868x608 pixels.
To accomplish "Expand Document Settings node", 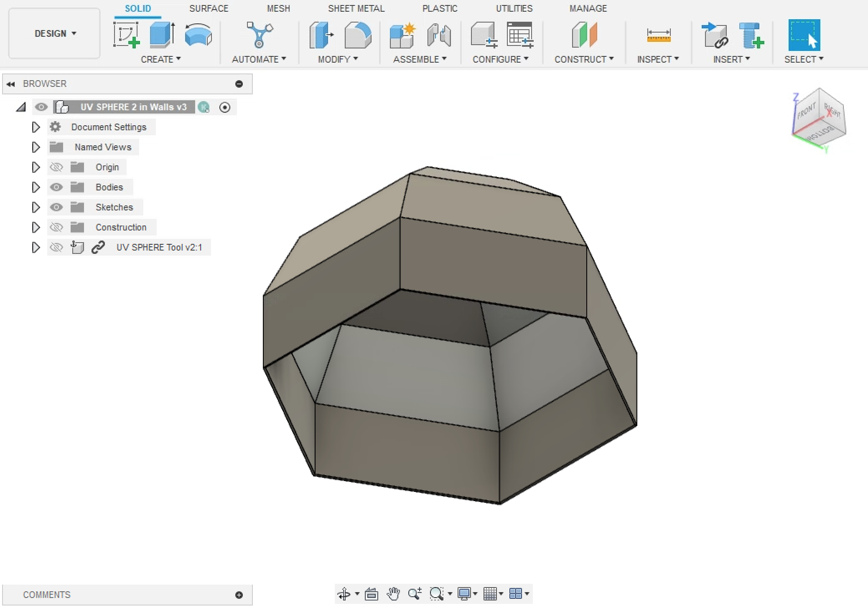I will 36,127.
